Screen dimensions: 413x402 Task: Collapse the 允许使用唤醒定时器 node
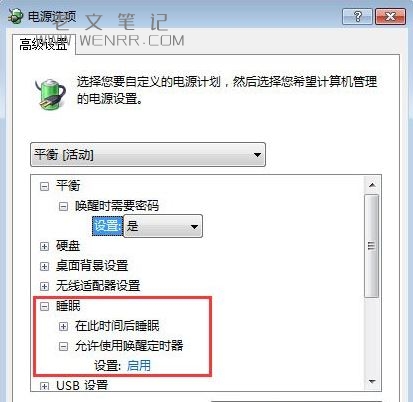[63, 346]
